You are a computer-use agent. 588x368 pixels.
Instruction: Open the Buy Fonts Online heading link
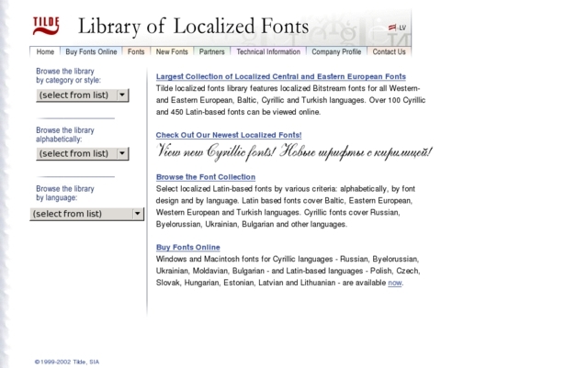tap(188, 247)
